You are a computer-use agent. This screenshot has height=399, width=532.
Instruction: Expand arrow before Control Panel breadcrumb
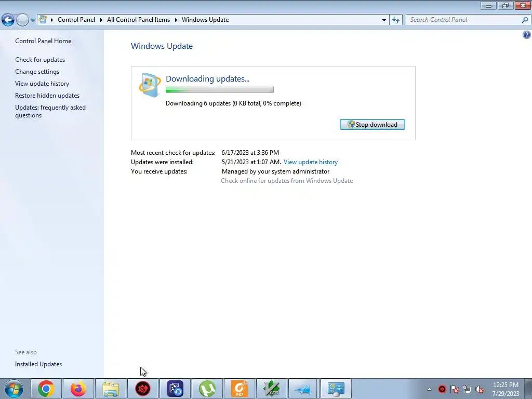pyautogui.click(x=52, y=20)
